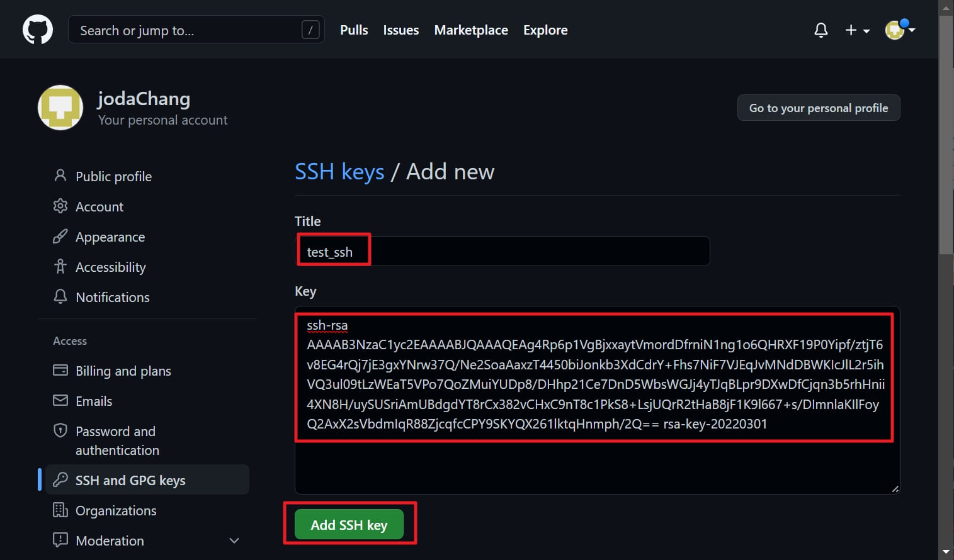Click Go to your personal profile button

tap(819, 108)
